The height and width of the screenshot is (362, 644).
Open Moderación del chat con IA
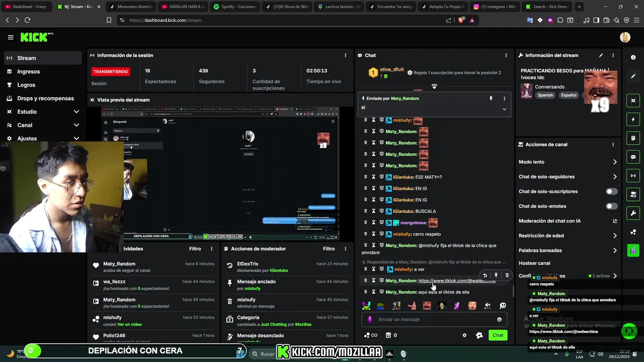point(568,221)
